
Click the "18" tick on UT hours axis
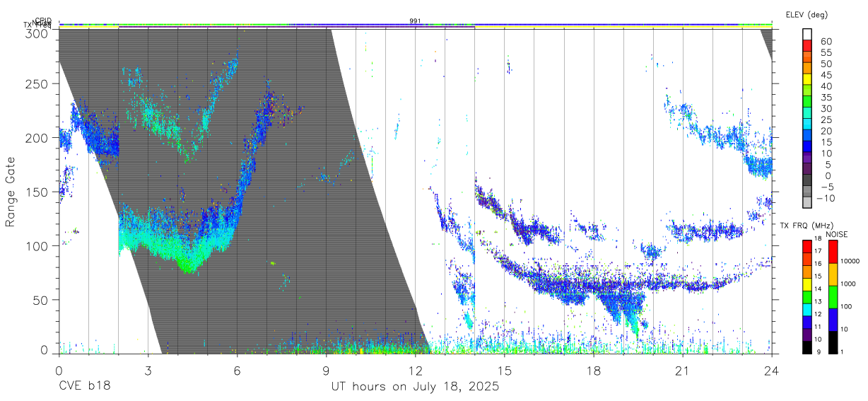[x=594, y=371]
